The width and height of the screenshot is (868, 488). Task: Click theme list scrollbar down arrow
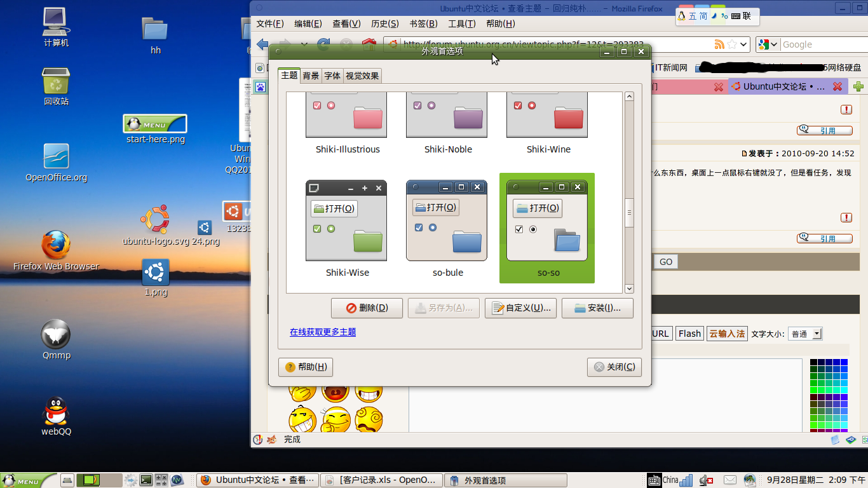pyautogui.click(x=629, y=288)
